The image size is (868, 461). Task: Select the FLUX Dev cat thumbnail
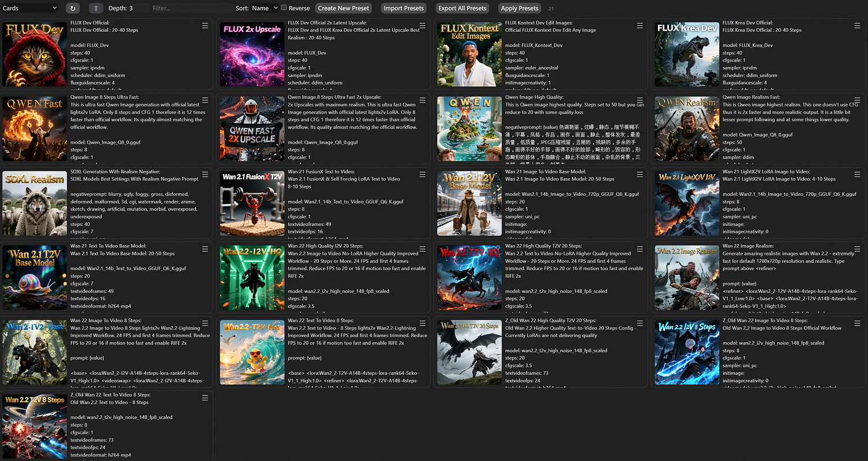pyautogui.click(x=35, y=55)
